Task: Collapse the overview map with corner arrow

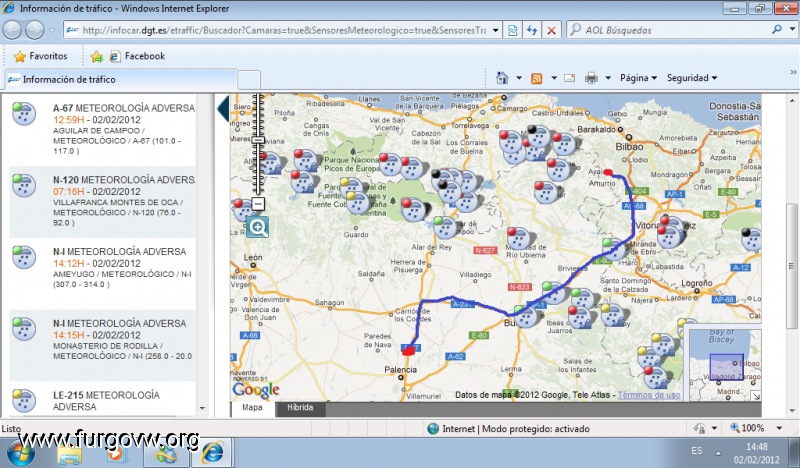Action: 756,397
